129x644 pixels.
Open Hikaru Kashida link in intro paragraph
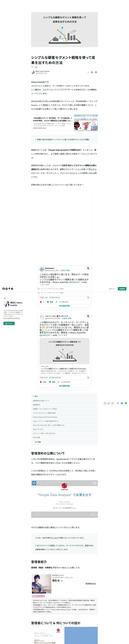(x=38, y=82)
